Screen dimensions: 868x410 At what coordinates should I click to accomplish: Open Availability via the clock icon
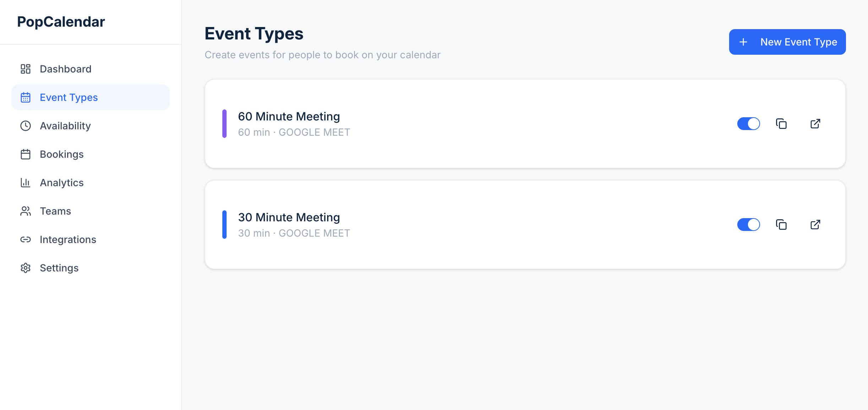tap(25, 126)
